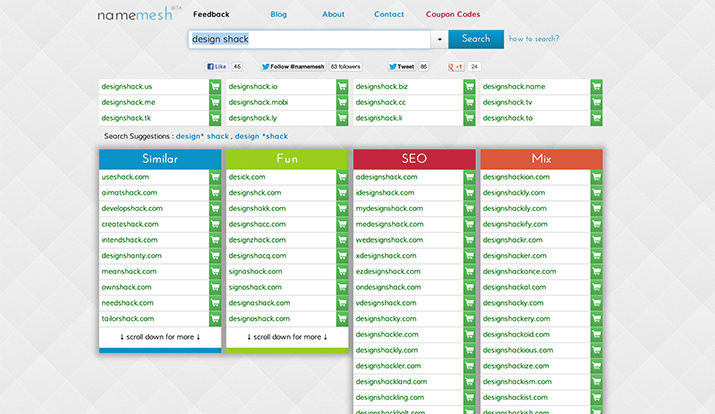The image size is (715, 414).
Task: Click the cart icon for designshack.me
Action: [x=215, y=102]
